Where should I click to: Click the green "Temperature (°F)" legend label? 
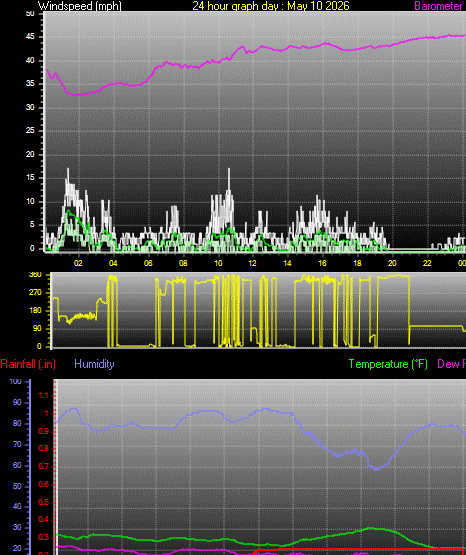tap(388, 364)
